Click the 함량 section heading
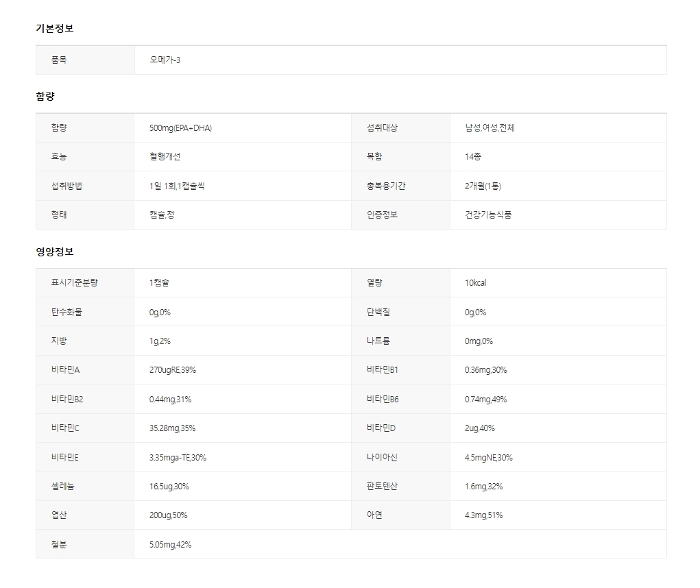 45,97
